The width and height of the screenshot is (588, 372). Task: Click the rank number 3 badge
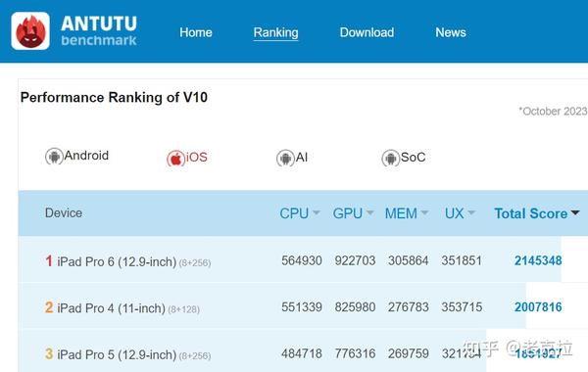point(49,353)
